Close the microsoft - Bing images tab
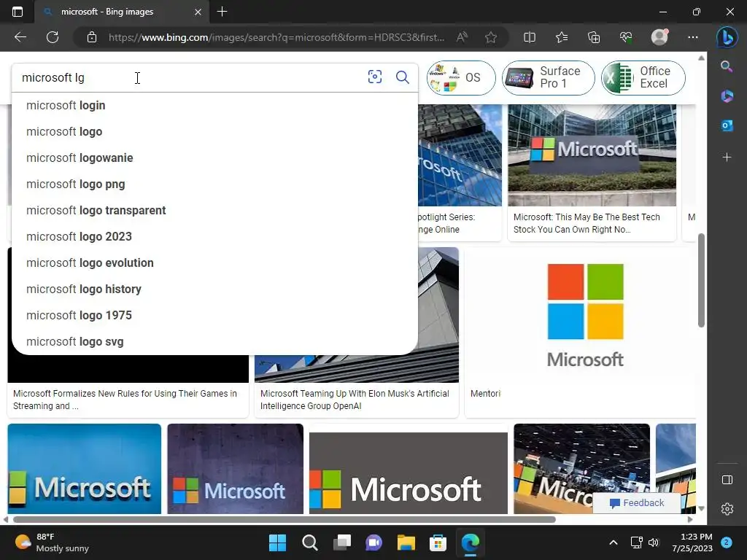This screenshot has height=560, width=747. 198,12
